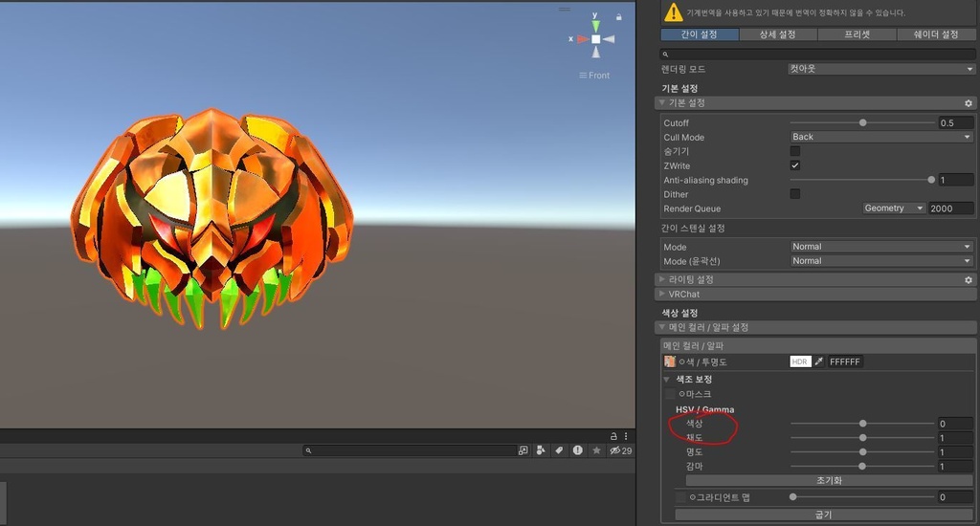
Task: Switch to the 프리셋 tab
Action: (x=857, y=34)
